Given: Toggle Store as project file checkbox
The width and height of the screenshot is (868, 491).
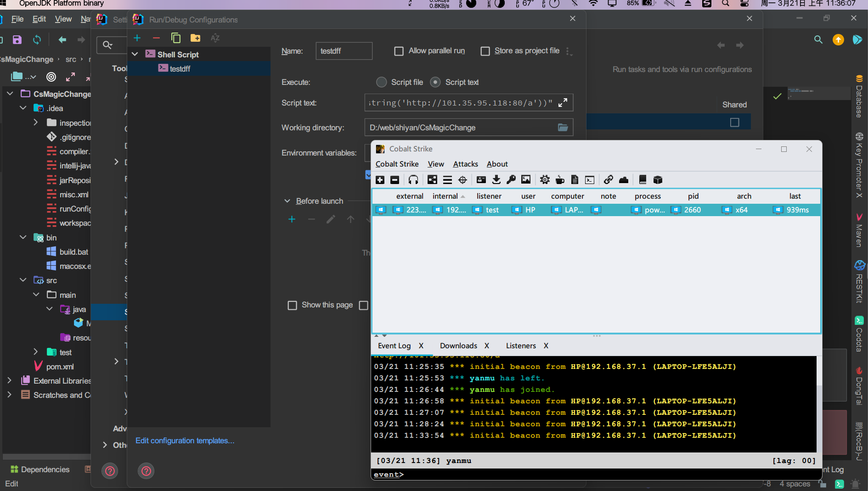Looking at the screenshot, I should [x=485, y=51].
